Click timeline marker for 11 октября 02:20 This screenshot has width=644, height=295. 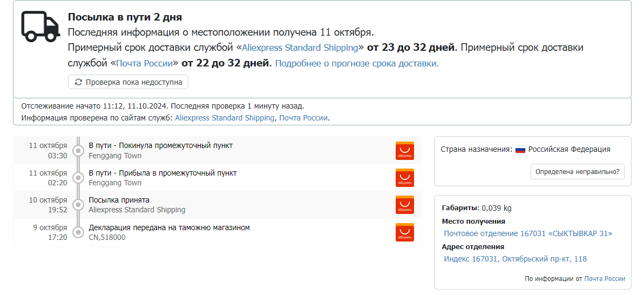pos(78,178)
